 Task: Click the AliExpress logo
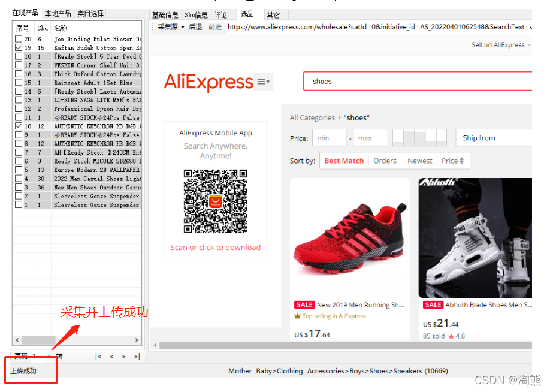208,82
